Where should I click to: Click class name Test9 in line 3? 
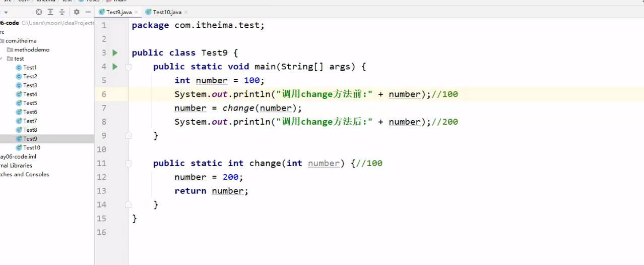click(214, 52)
